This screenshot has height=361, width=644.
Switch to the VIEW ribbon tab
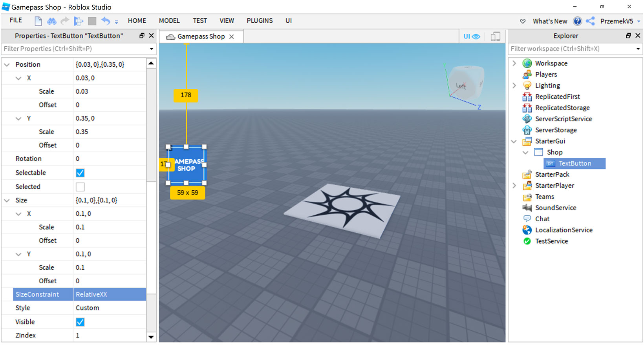coord(227,21)
